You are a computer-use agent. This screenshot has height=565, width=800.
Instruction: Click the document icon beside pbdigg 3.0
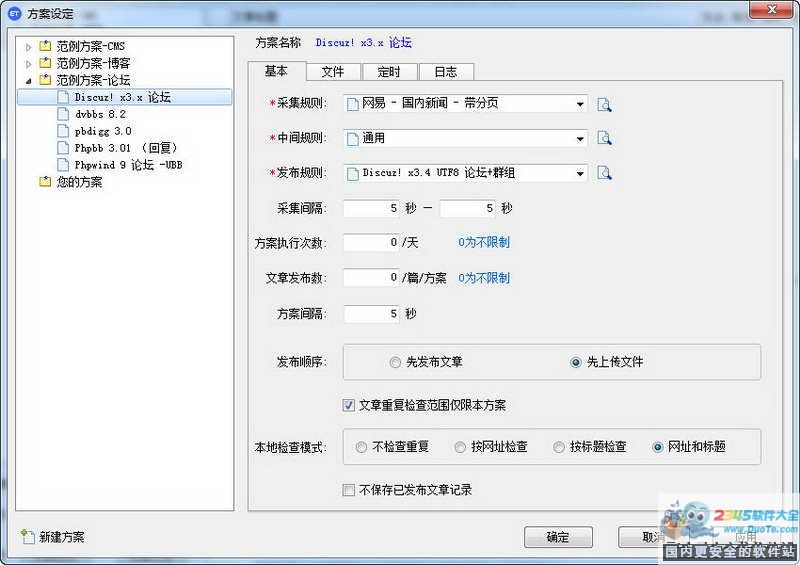tap(63, 131)
